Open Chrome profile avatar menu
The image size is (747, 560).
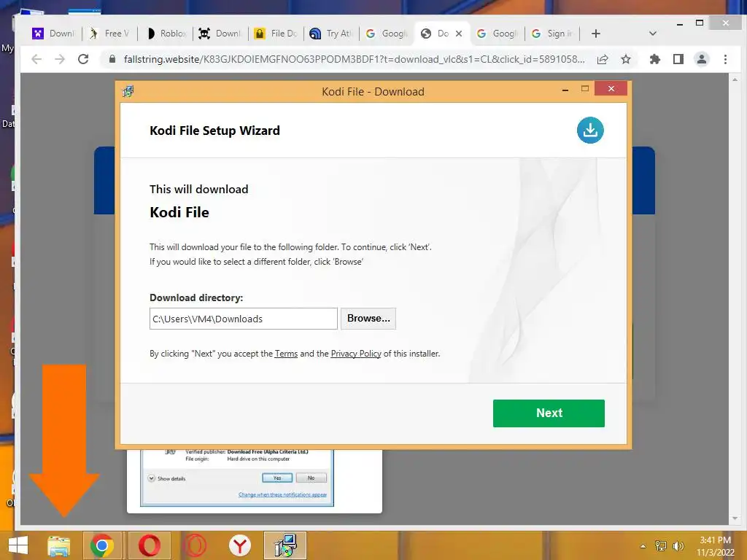(x=702, y=59)
